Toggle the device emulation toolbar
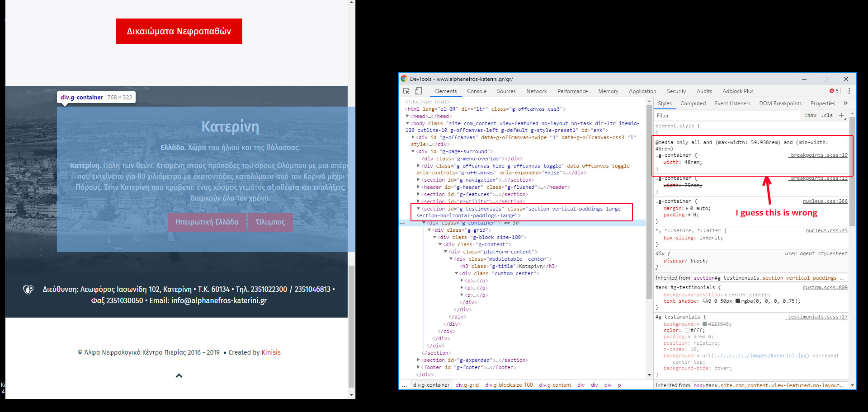The width and height of the screenshot is (868, 412). click(x=417, y=91)
